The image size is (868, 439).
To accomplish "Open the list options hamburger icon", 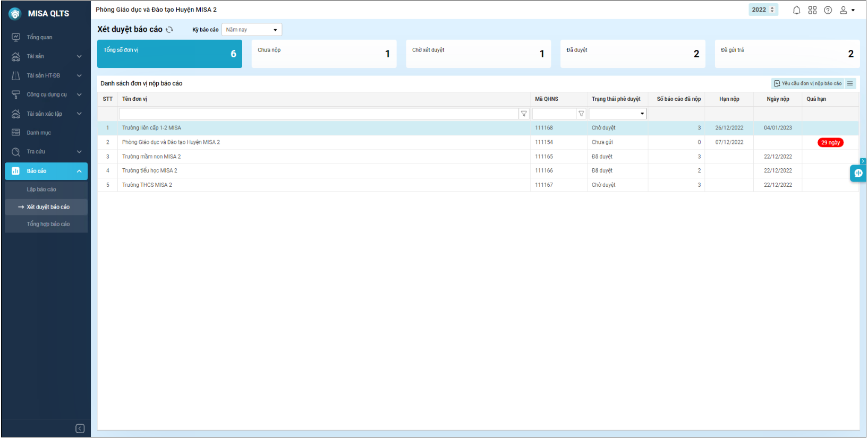I will (850, 83).
